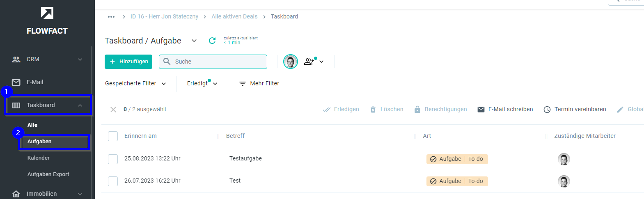644x199 pixels.
Task: Click the Hinzufügen button
Action: [x=128, y=62]
